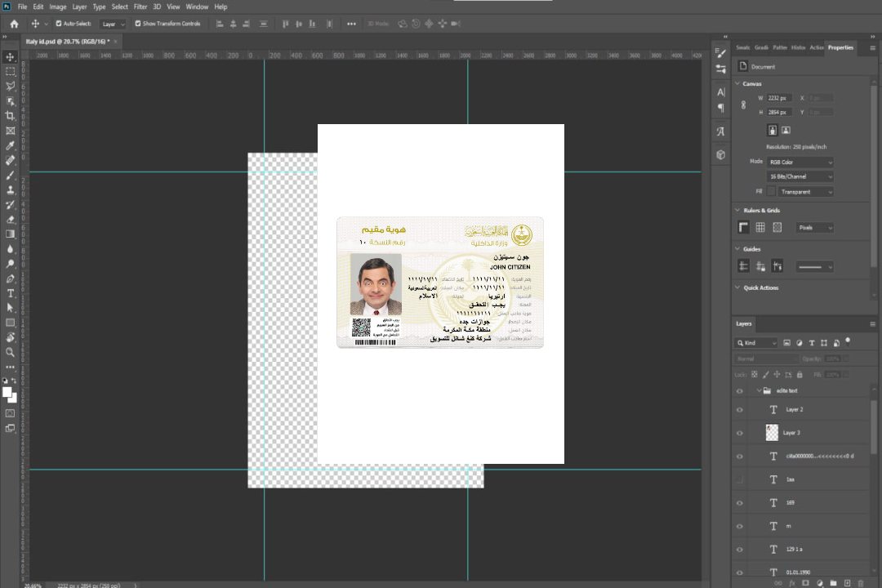Toggle the Auto-Select checkbox

tap(59, 24)
